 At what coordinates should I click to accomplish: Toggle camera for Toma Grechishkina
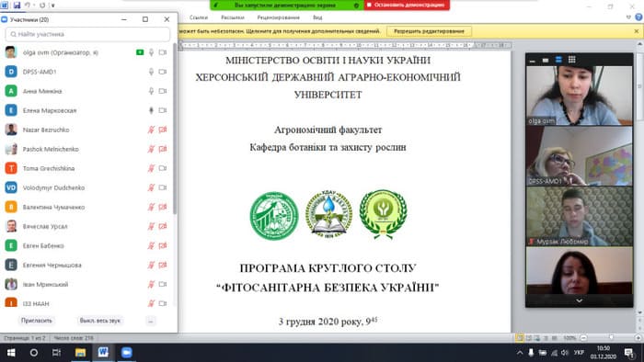click(163, 168)
